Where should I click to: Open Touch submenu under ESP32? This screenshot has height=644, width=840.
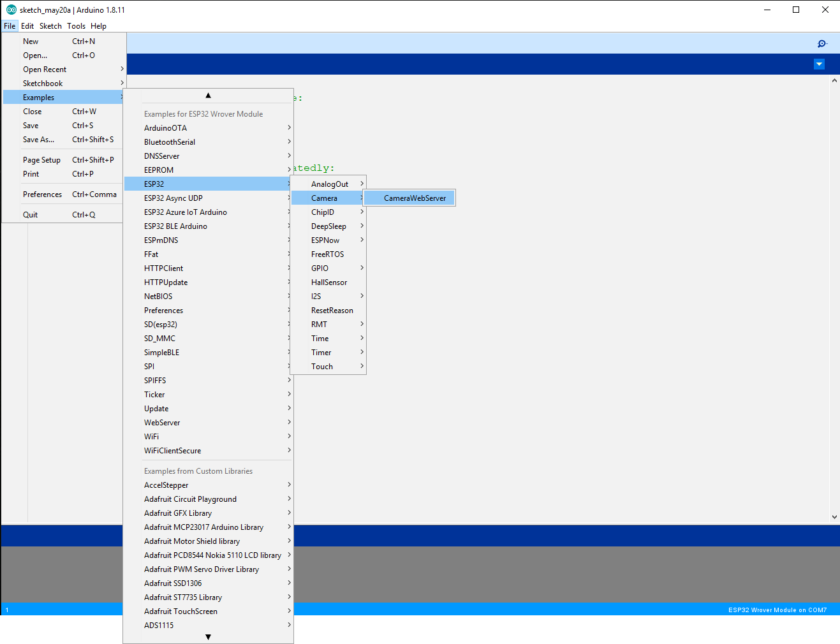click(328, 367)
